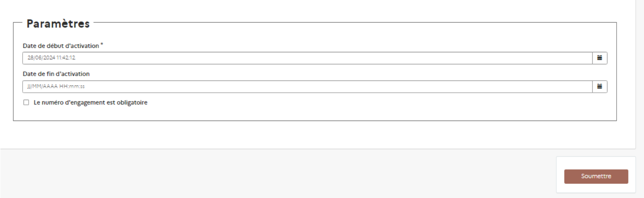The image size is (644, 198).
Task: Open calendar picker for start activation date
Action: 600,58
